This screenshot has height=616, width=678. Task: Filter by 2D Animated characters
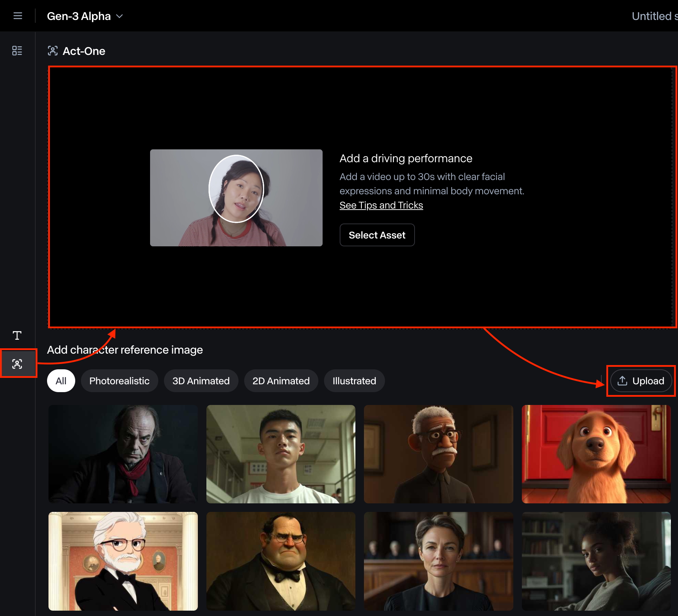(x=281, y=381)
